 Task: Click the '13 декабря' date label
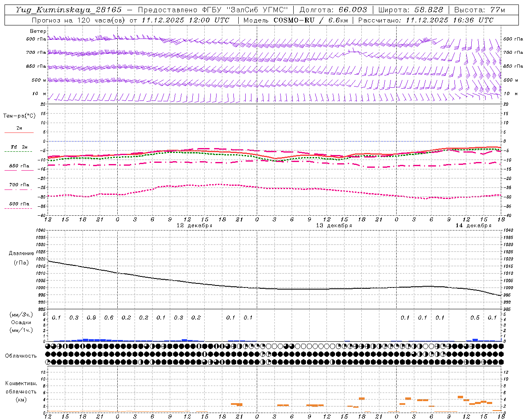333,226
